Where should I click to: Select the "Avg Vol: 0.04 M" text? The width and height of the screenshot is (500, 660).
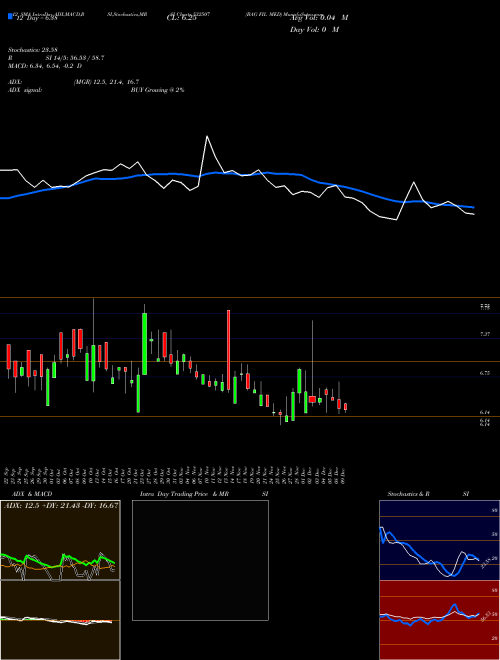point(319,18)
